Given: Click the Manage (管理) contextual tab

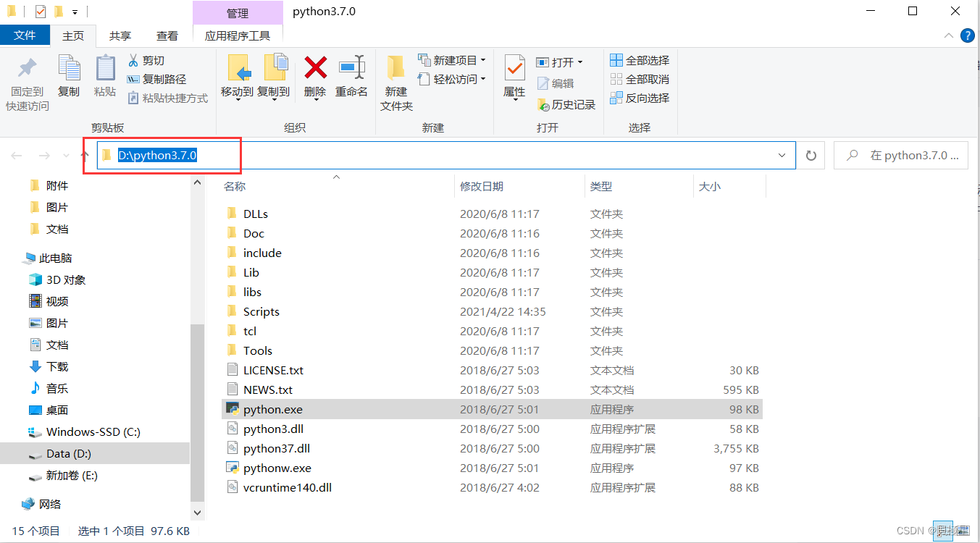Looking at the screenshot, I should (238, 13).
